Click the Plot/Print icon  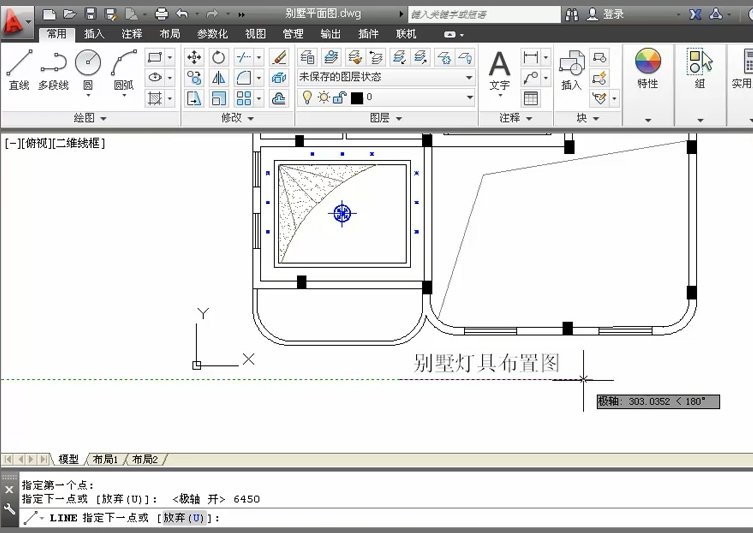coord(162,14)
